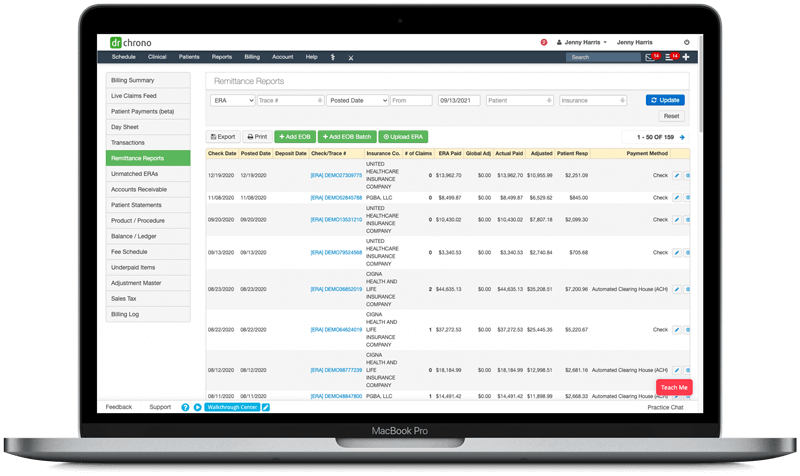The width and height of the screenshot is (800, 476).
Task: Click the Export button
Action: pos(223,137)
